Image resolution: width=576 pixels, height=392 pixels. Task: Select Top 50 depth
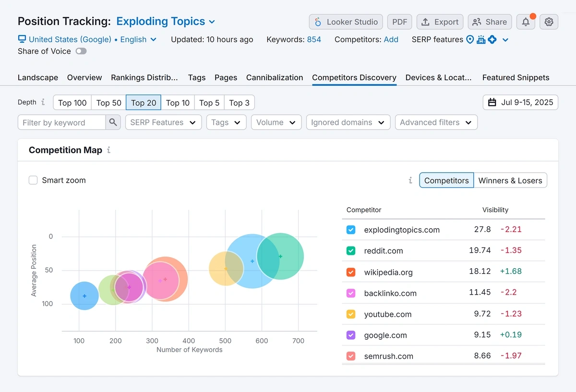109,102
